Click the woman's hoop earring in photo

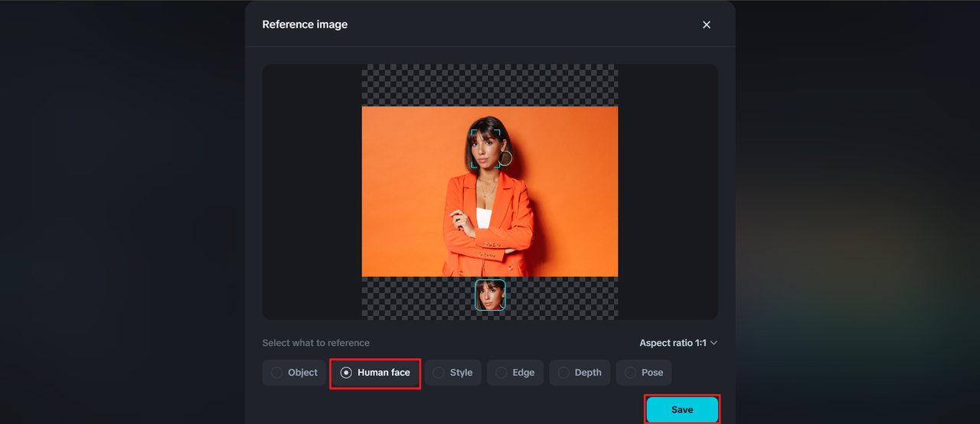(x=505, y=158)
